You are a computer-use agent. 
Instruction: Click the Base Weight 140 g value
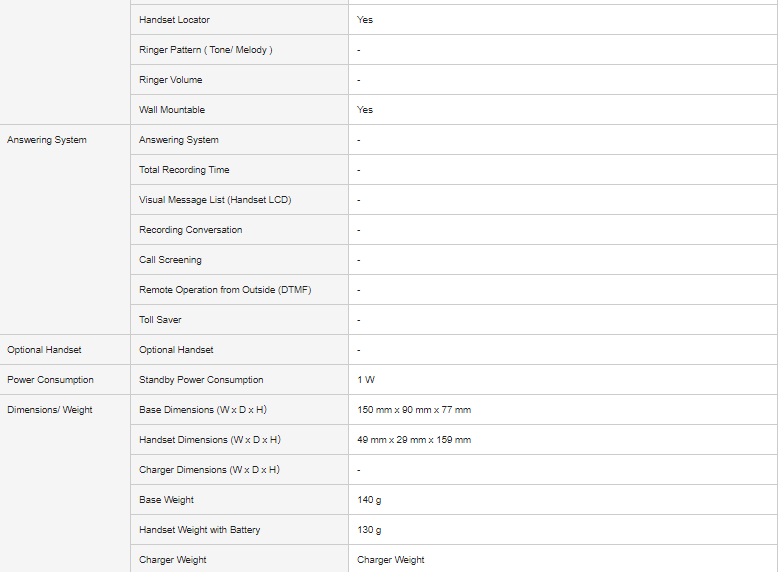point(369,500)
